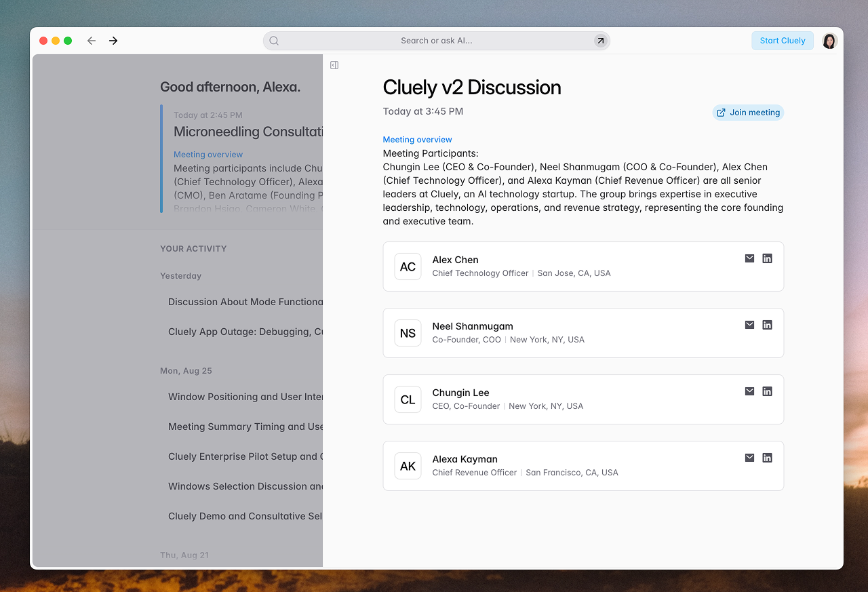
Task: Click the Start Cluely button
Action: (x=783, y=41)
